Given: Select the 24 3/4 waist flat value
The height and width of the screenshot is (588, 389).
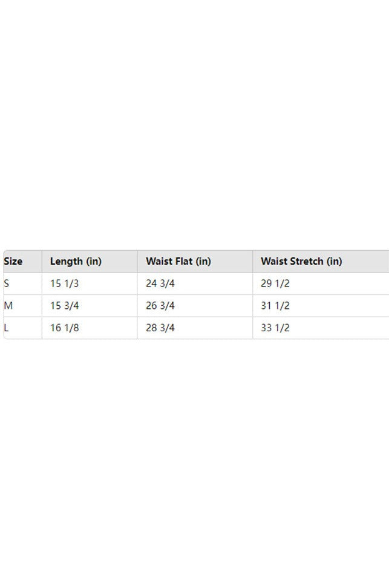Looking at the screenshot, I should point(160,283).
